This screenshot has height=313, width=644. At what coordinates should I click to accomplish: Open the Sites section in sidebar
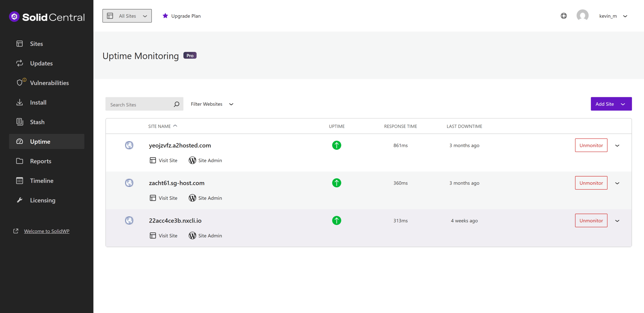[36, 43]
